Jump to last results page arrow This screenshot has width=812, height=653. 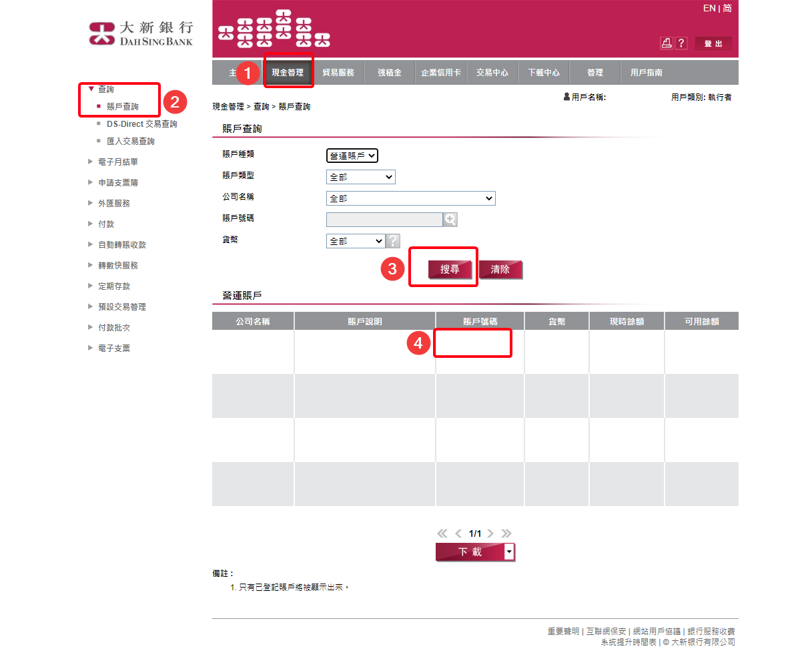[506, 533]
